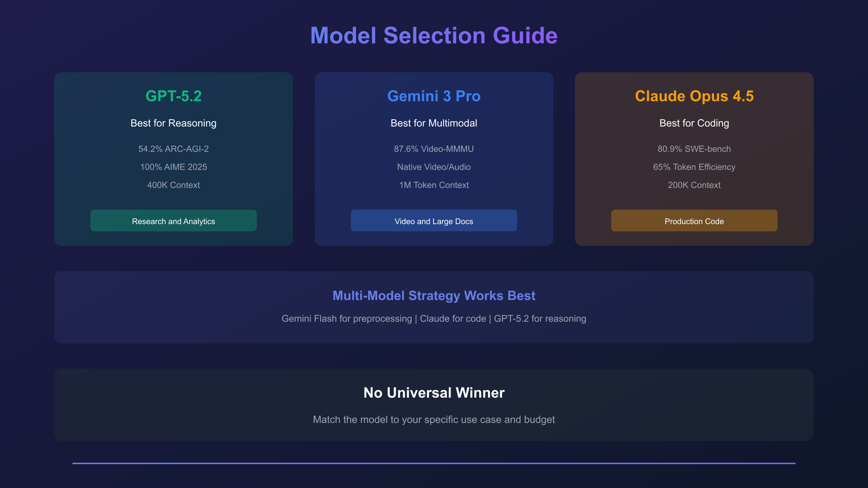Click the Gemini 3 Pro heading
Viewport: 868px width, 488px height.
pos(434,96)
